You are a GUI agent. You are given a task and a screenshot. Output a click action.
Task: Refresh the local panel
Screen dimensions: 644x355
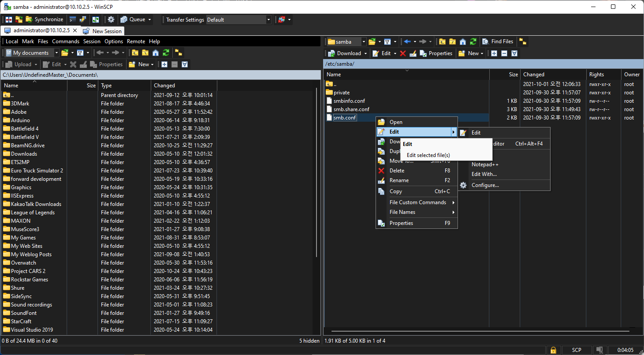coord(166,52)
